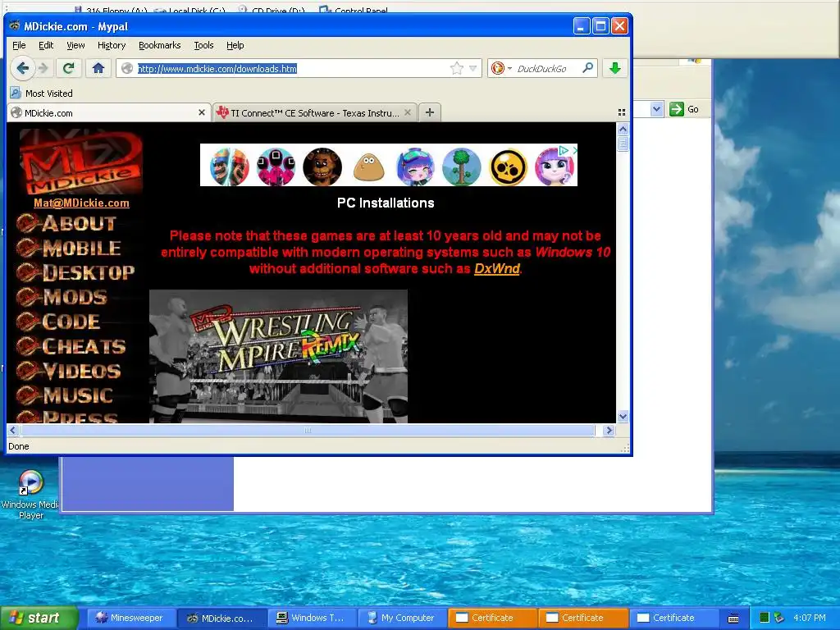Switch to My Computer taskbar button

click(x=401, y=618)
